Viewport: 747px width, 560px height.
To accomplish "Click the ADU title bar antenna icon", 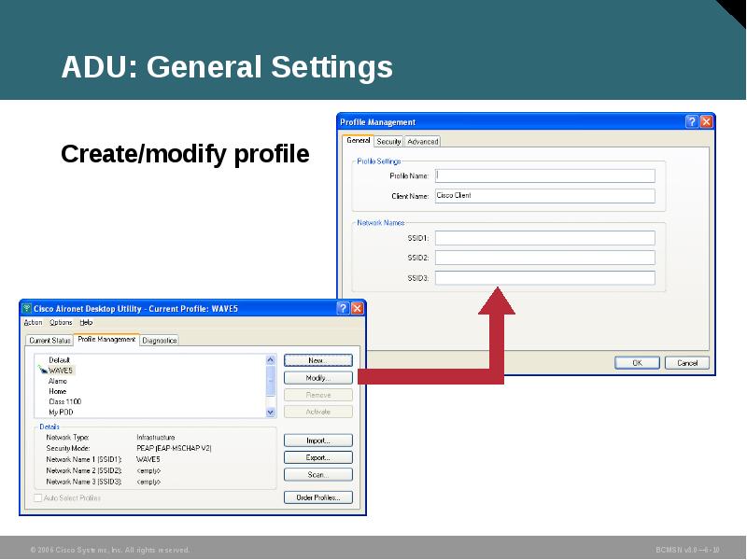I will point(29,306).
